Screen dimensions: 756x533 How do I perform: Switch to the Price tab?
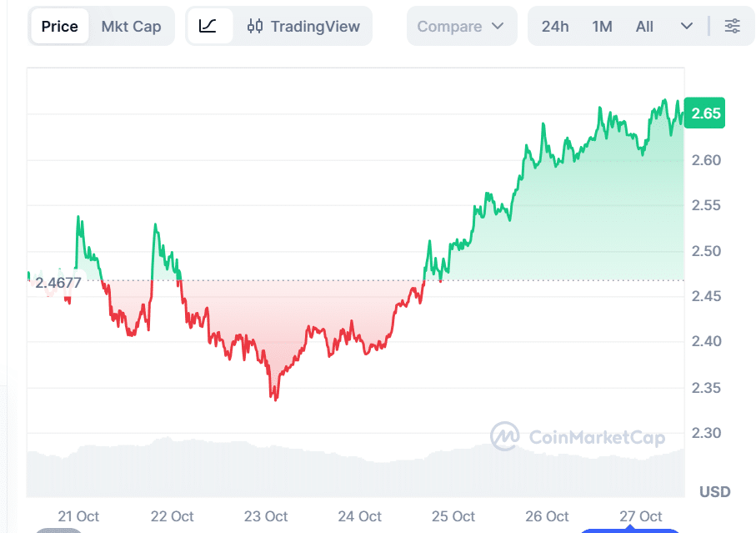(60, 26)
